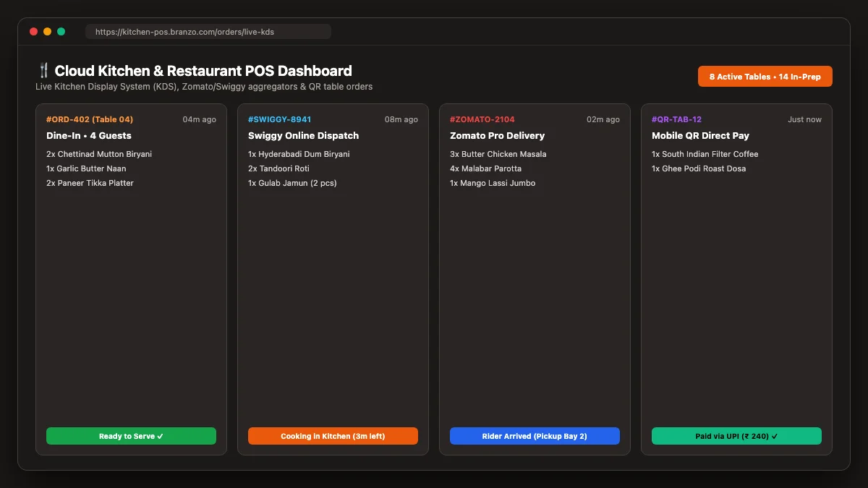
Task: Click Paid via UPI (₹ 240) button
Action: tap(736, 436)
